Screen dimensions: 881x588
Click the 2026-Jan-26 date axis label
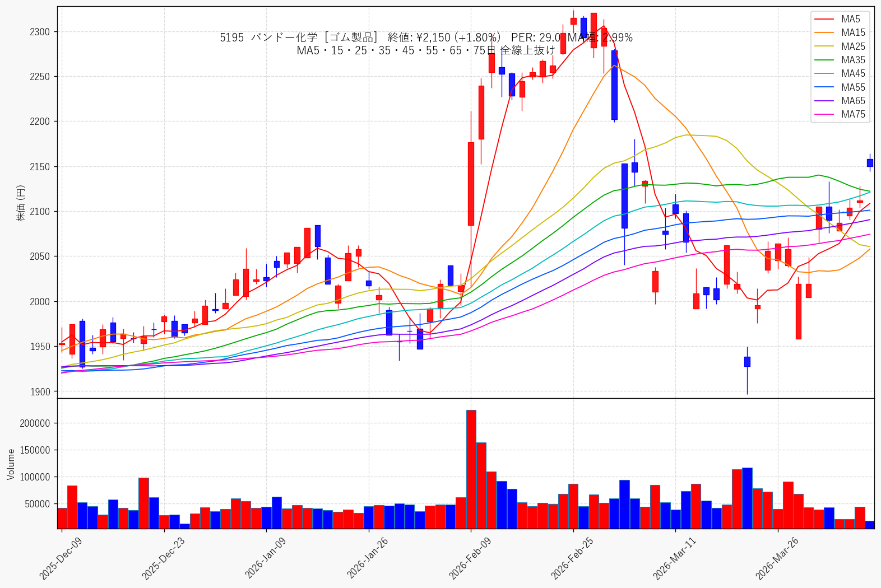[368, 558]
